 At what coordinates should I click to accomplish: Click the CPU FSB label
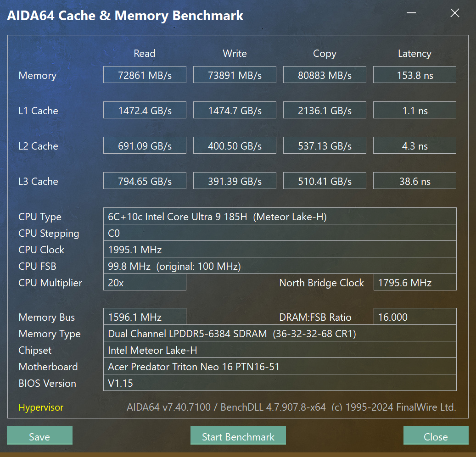pyautogui.click(x=37, y=266)
